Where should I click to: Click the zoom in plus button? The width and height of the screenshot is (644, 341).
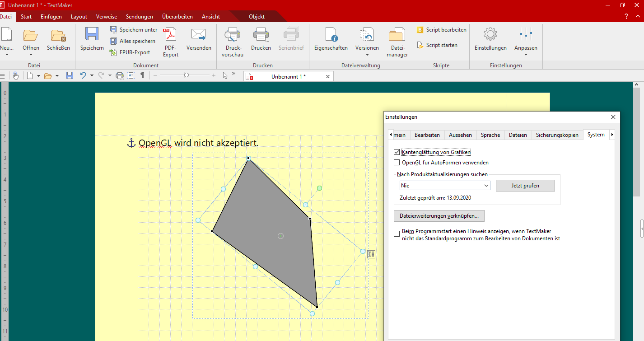(214, 75)
